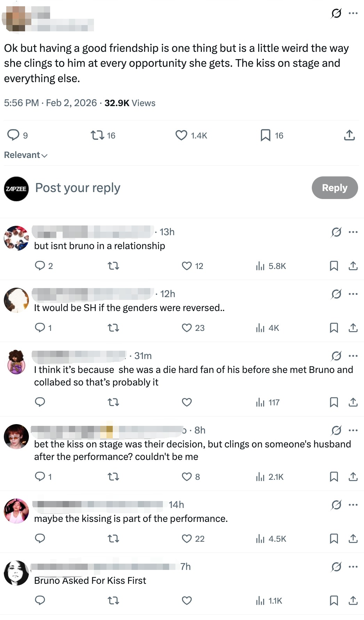Reply to 'Bruno Asked For Kiss First' comment
This screenshot has height=620, width=364.
[x=40, y=601]
